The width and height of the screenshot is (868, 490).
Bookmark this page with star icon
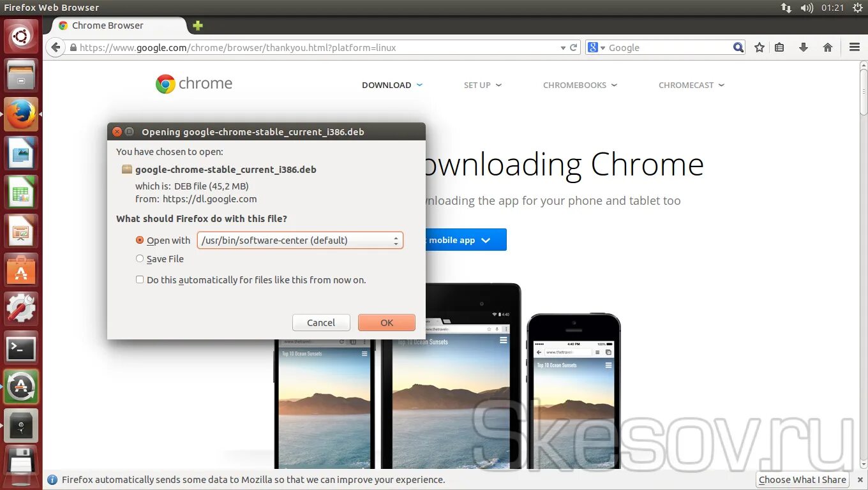(759, 47)
